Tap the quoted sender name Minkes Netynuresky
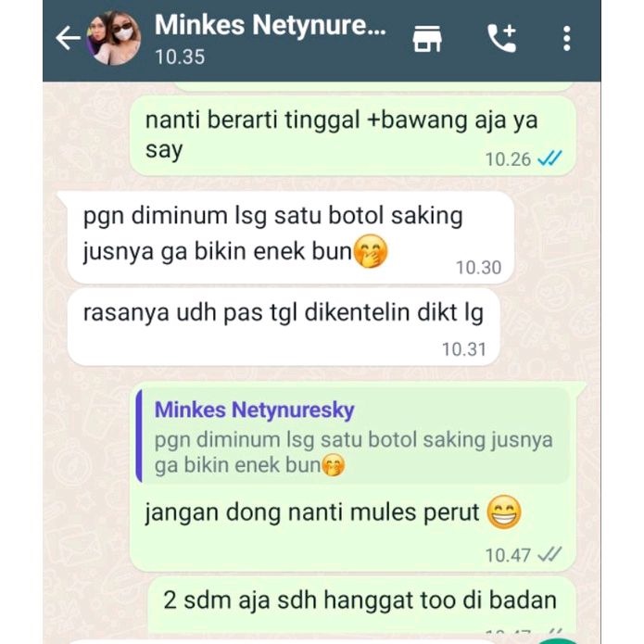The image size is (644, 644). [254, 410]
